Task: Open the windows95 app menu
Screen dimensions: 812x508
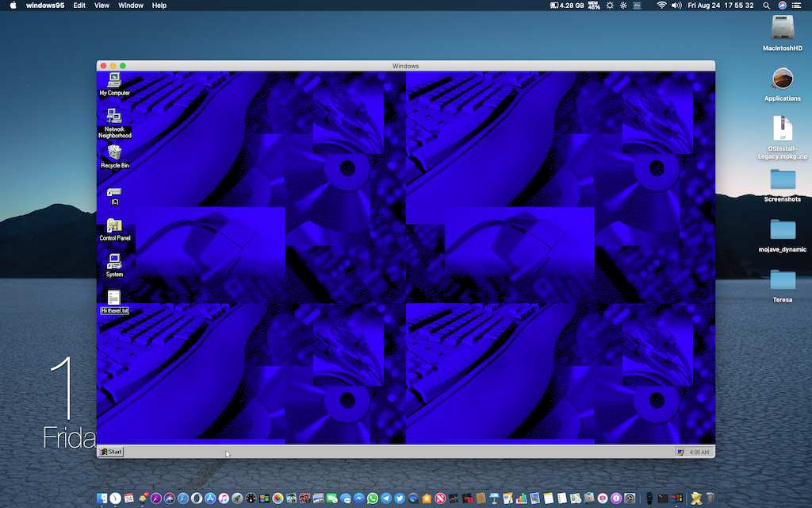Action: 45,6
